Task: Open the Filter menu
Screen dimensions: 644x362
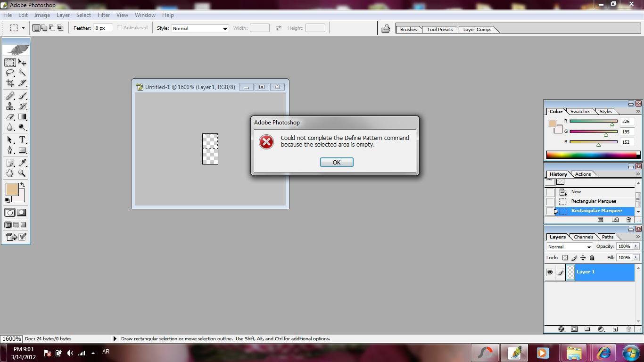Action: click(103, 15)
